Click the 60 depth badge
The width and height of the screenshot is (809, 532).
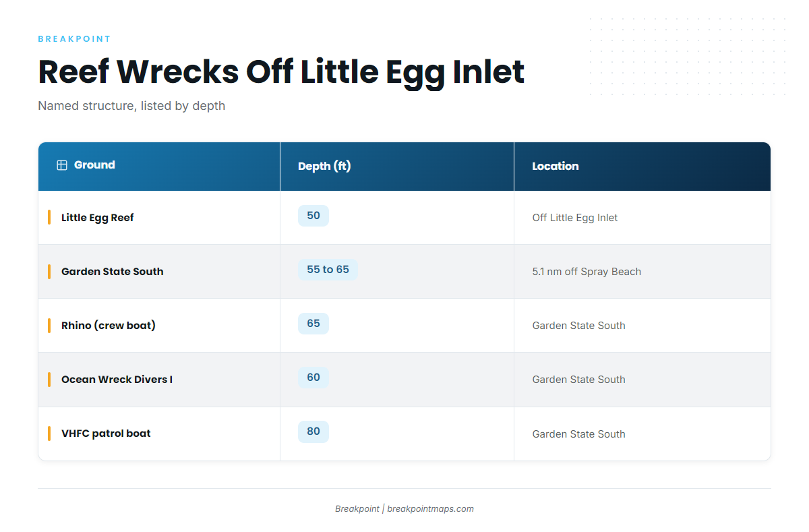point(313,378)
